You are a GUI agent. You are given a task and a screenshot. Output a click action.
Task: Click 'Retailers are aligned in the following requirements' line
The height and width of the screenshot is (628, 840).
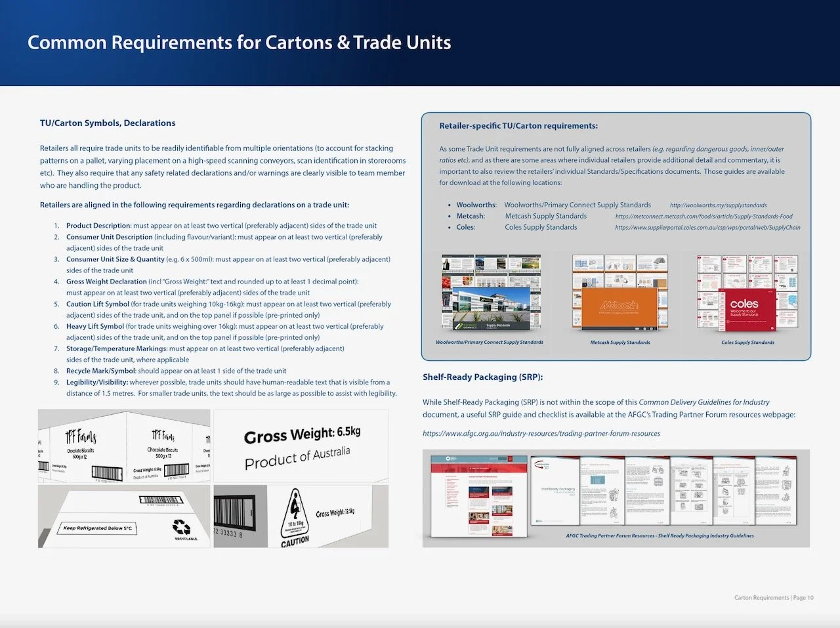194,205
